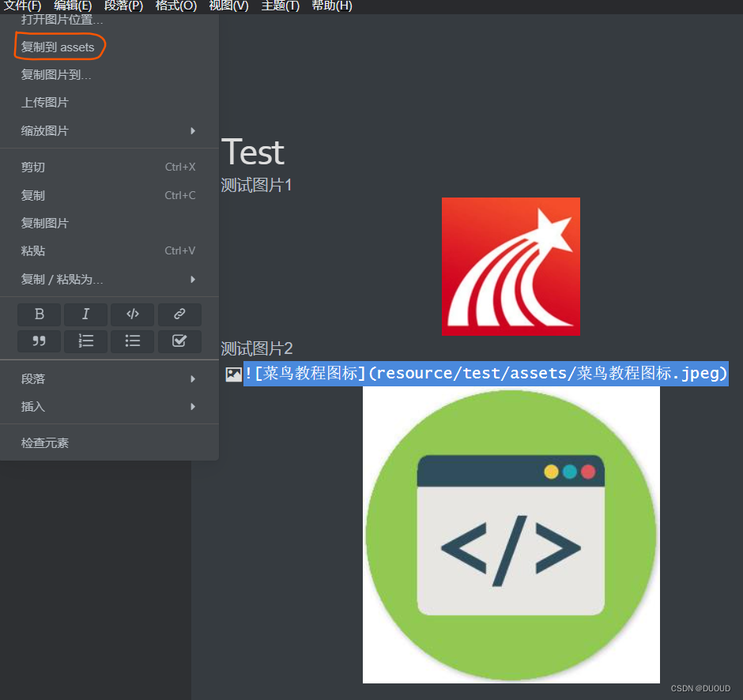Open the 帮助(H) menu
Viewport: 743px width, 700px height.
332,6
